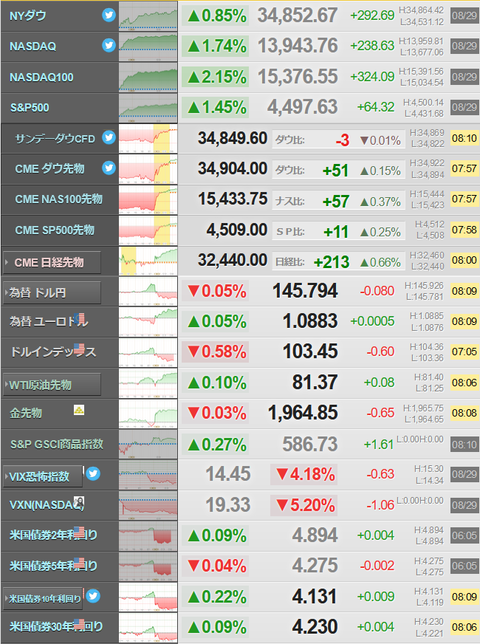
Task: Open the CME SP500先物 link
Action: (55, 230)
